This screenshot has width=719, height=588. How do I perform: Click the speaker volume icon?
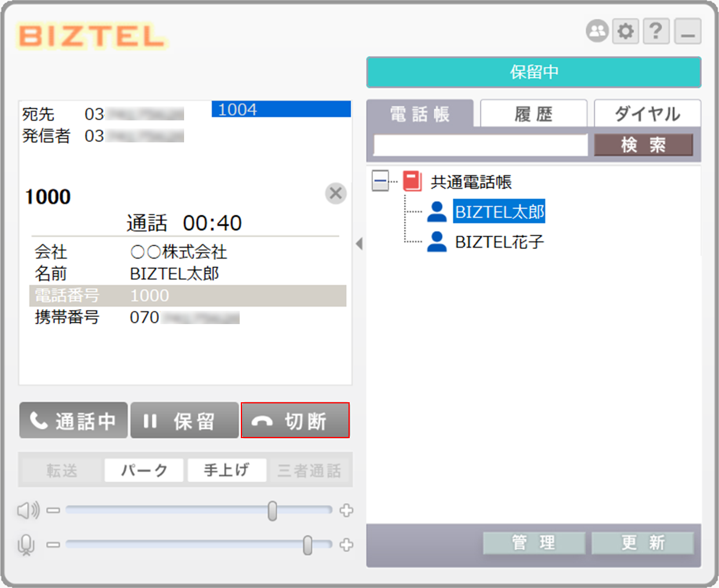pos(28,510)
